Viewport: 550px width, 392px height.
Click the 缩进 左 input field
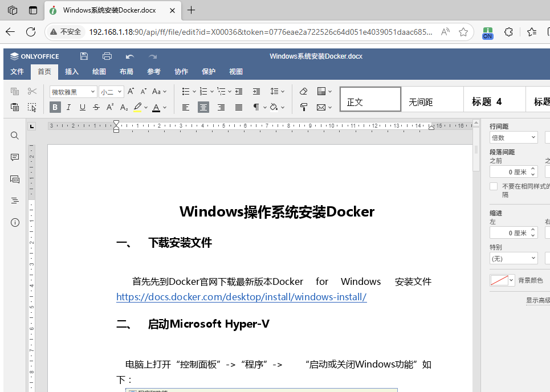coord(514,233)
